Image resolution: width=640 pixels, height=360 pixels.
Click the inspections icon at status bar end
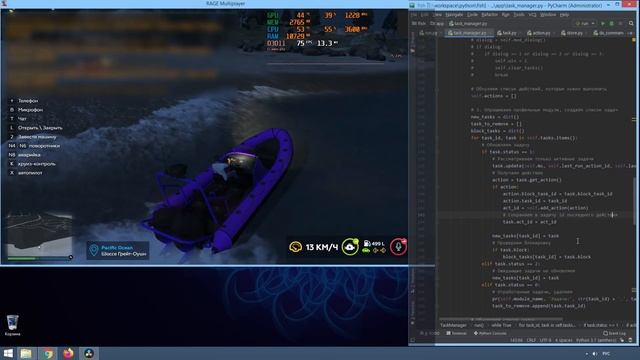631,340
